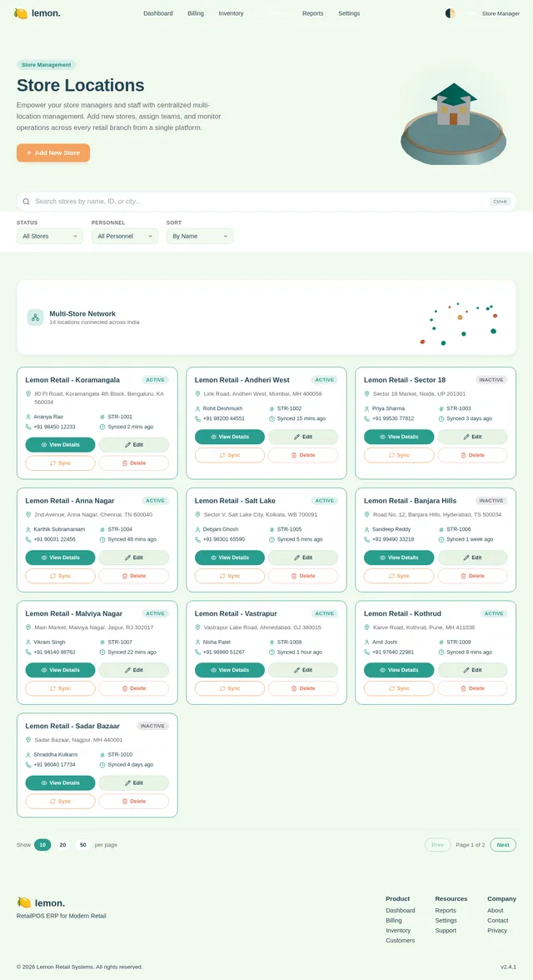Viewport: 533px width, 980px height.
Task: Sync the Banjara Hills store
Action: 399,576
